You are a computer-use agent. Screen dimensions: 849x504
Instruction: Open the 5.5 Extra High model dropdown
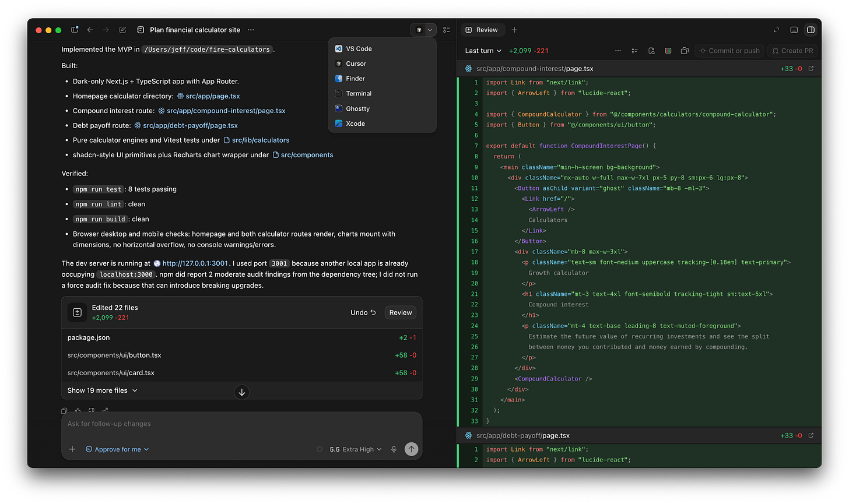click(356, 449)
